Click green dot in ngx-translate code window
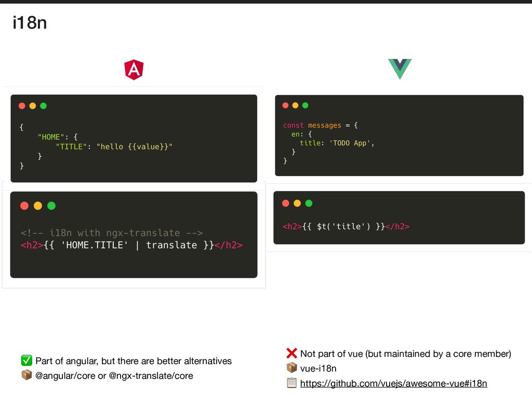 tap(51, 206)
